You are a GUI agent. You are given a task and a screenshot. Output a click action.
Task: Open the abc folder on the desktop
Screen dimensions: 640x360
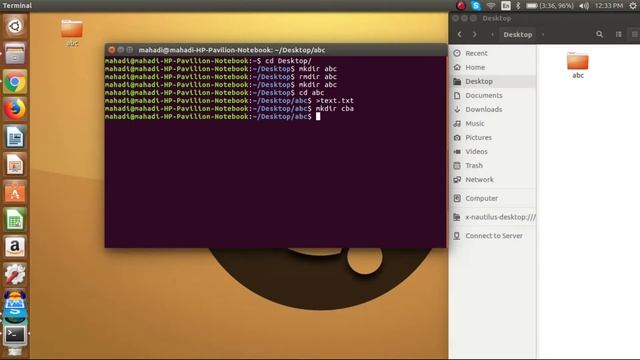point(72,32)
